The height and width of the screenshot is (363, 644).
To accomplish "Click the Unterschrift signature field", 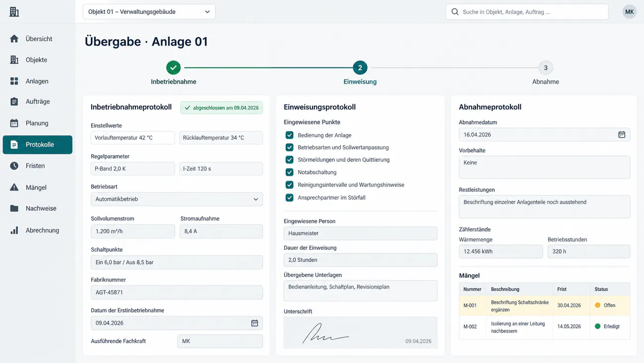I will click(x=361, y=332).
